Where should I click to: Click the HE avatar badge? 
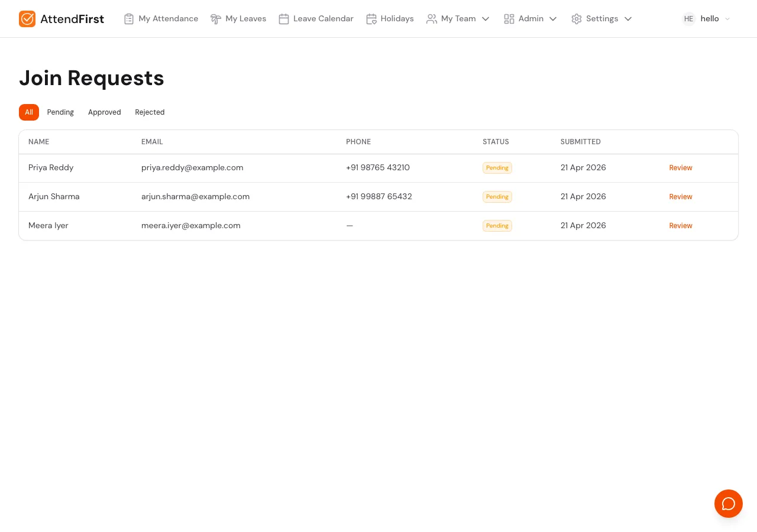click(688, 19)
